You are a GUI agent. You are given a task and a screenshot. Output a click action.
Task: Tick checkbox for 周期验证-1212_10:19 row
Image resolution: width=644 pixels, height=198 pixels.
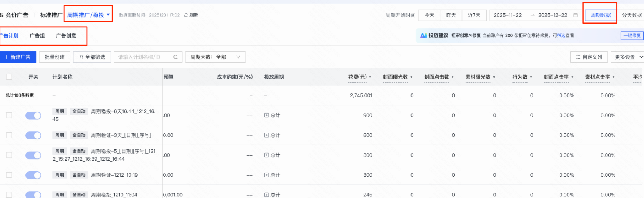(9, 175)
